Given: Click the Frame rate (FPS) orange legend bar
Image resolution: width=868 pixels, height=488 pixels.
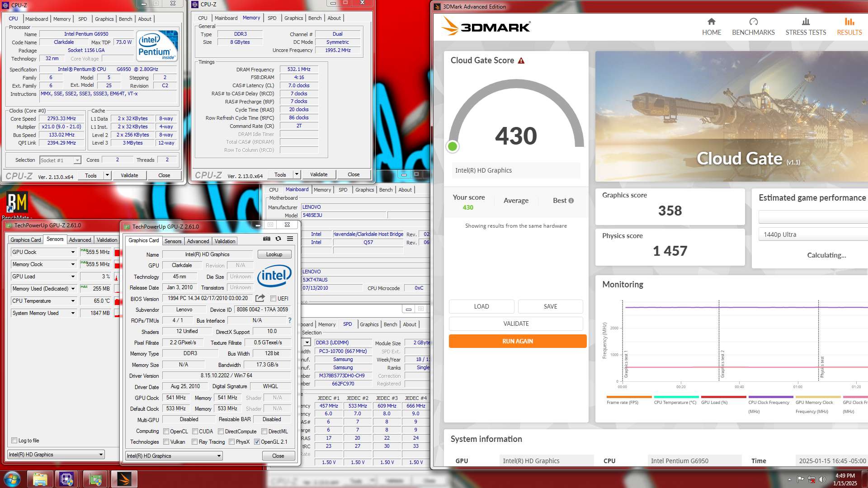Looking at the screenshot, I should point(629,397).
